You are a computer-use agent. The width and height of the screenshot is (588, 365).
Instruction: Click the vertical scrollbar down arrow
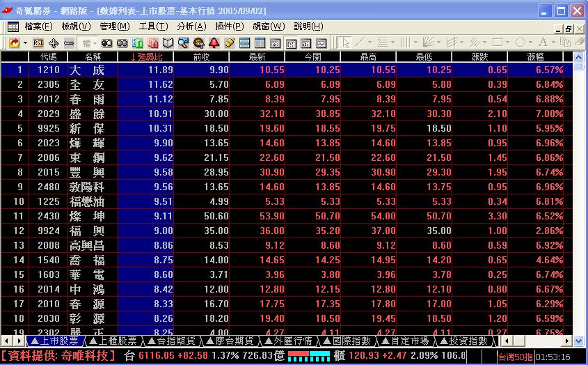(578, 341)
